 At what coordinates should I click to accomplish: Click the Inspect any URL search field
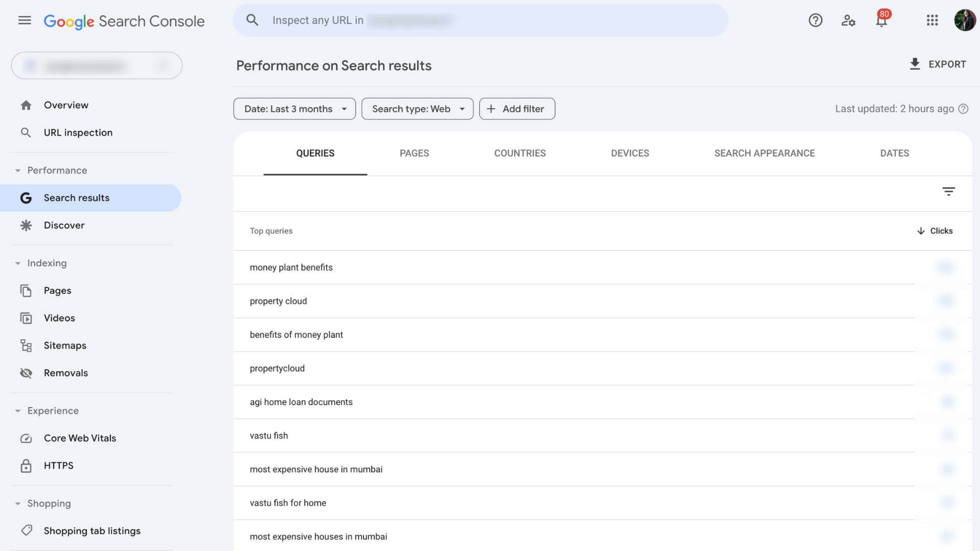(x=480, y=20)
